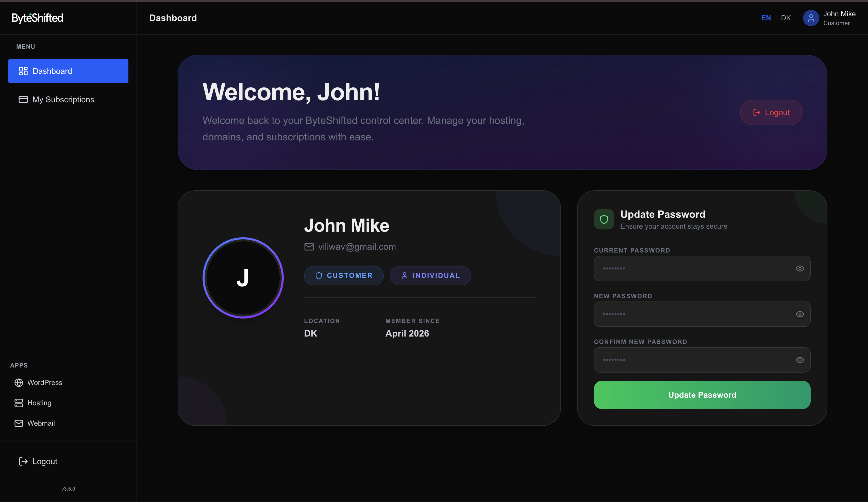Click the green Update Password button
This screenshot has width=868, height=502.
[702, 395]
